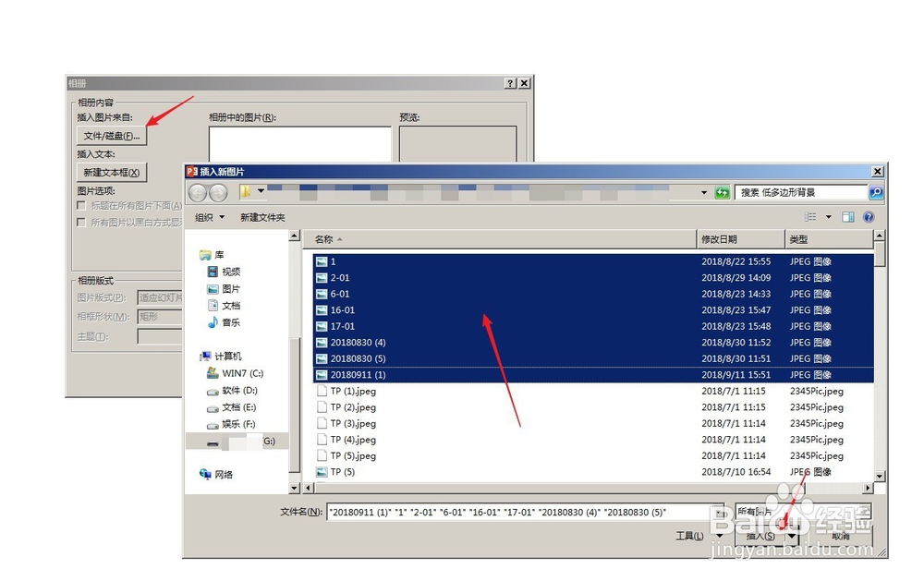The image size is (924, 581).
Task: Click 新建文件夹 button
Action: click(262, 217)
